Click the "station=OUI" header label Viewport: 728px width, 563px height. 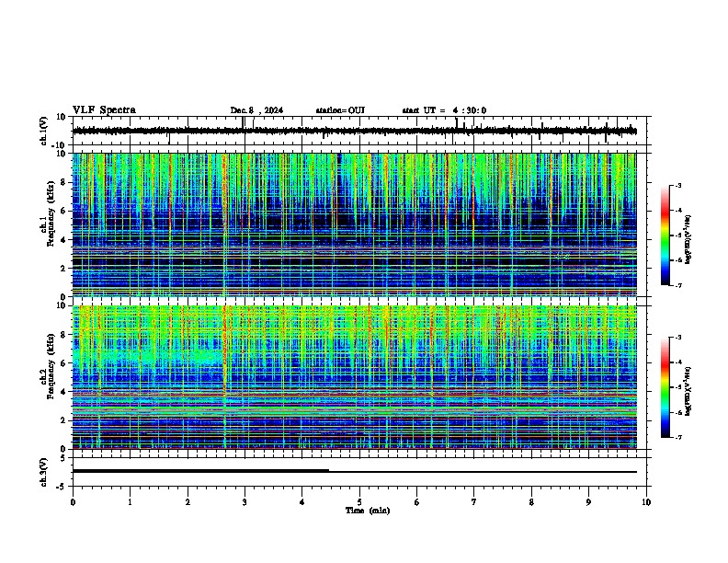point(340,110)
